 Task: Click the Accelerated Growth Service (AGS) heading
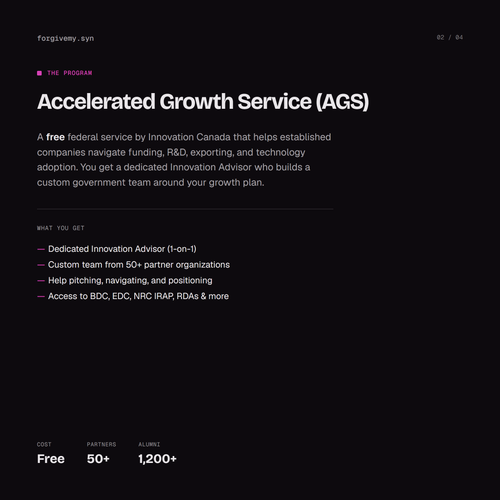pyautogui.click(x=203, y=101)
